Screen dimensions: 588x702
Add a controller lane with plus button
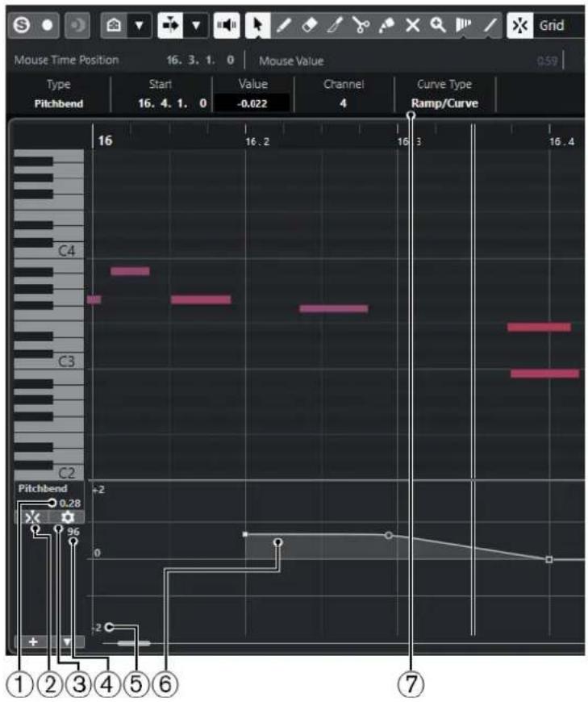click(32, 641)
